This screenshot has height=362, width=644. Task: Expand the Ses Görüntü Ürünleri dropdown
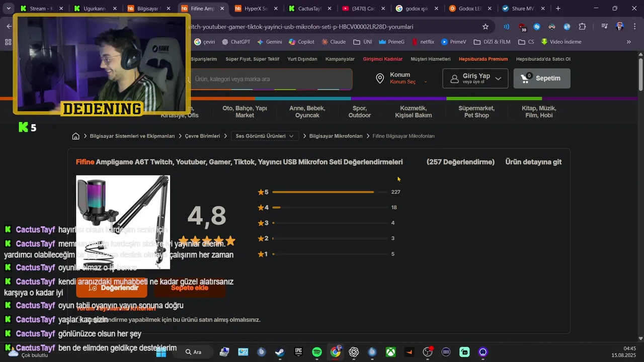265,136
